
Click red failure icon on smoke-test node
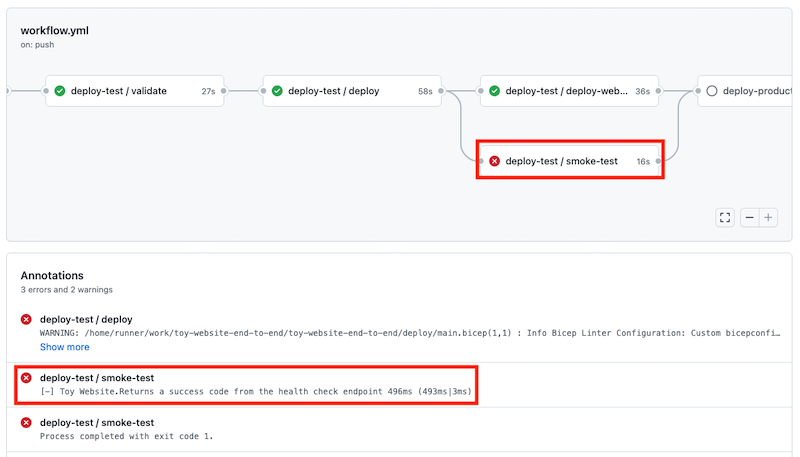(494, 161)
